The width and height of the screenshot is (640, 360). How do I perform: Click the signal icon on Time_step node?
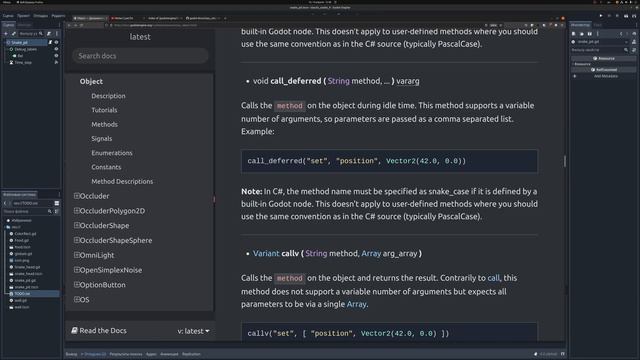click(56, 62)
